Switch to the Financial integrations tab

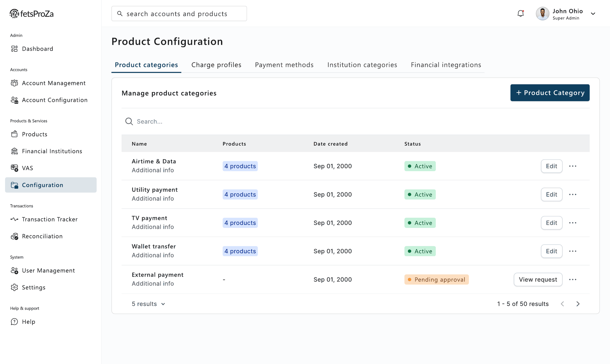click(x=446, y=65)
